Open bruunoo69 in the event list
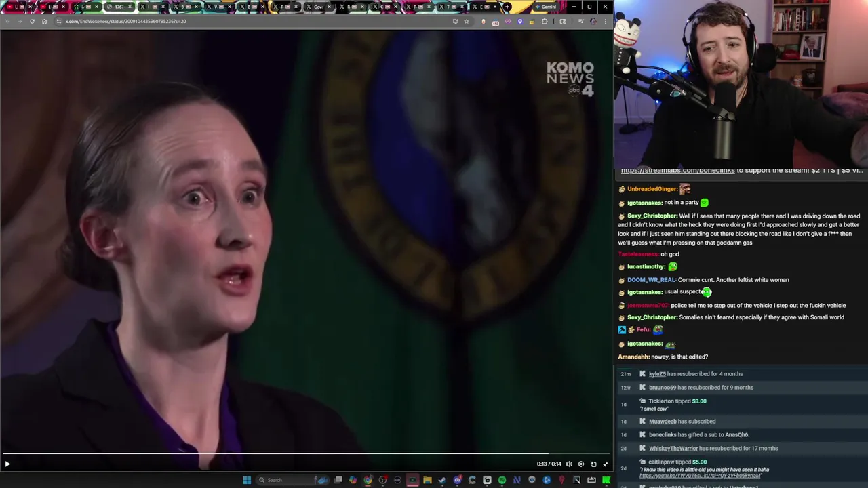868x488 pixels. [x=663, y=388]
